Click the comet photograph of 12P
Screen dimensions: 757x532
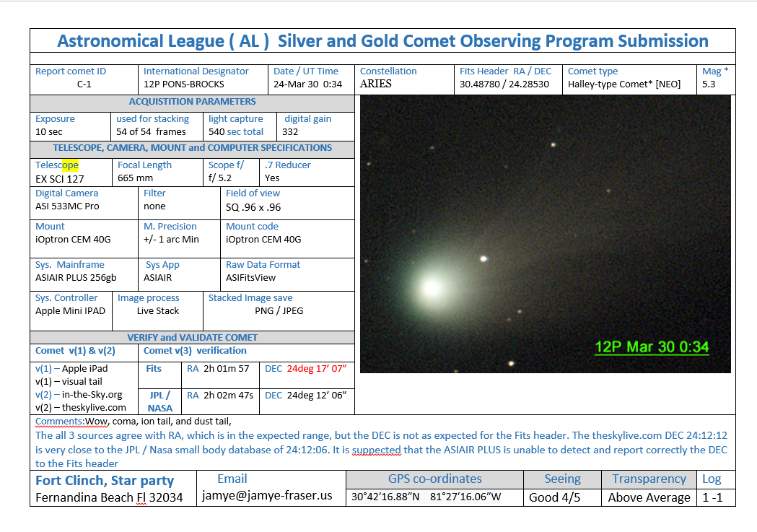pos(545,235)
